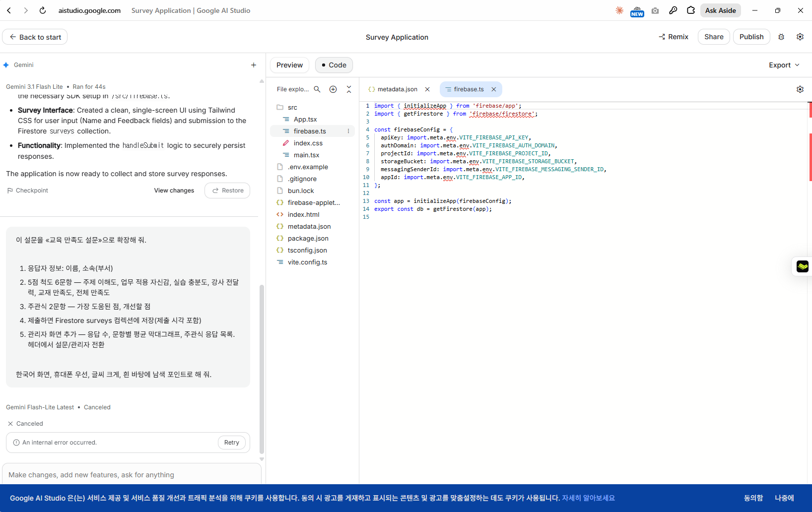
Task: Open vite.config.ts file
Action: [x=313, y=262]
